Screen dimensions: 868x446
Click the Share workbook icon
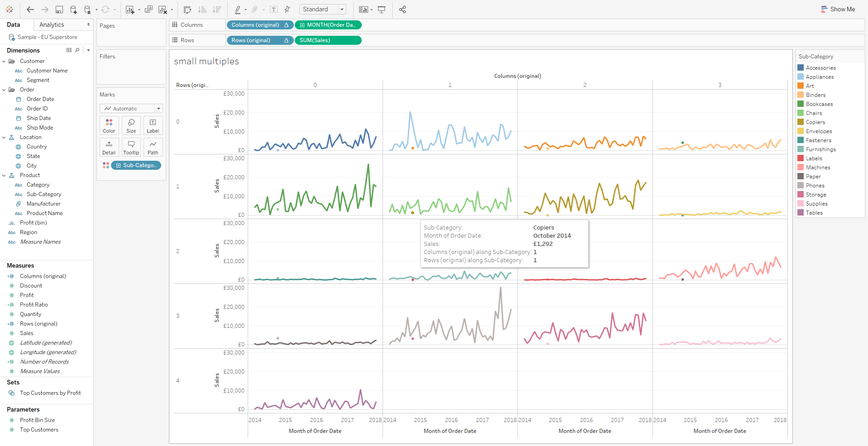coord(403,10)
